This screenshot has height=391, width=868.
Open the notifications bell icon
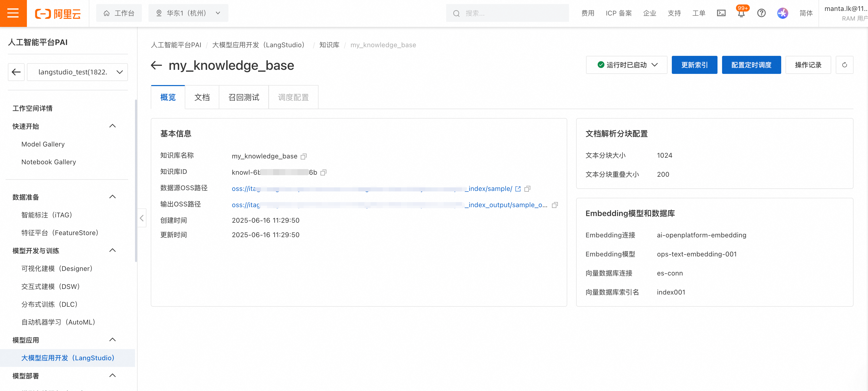pos(741,13)
